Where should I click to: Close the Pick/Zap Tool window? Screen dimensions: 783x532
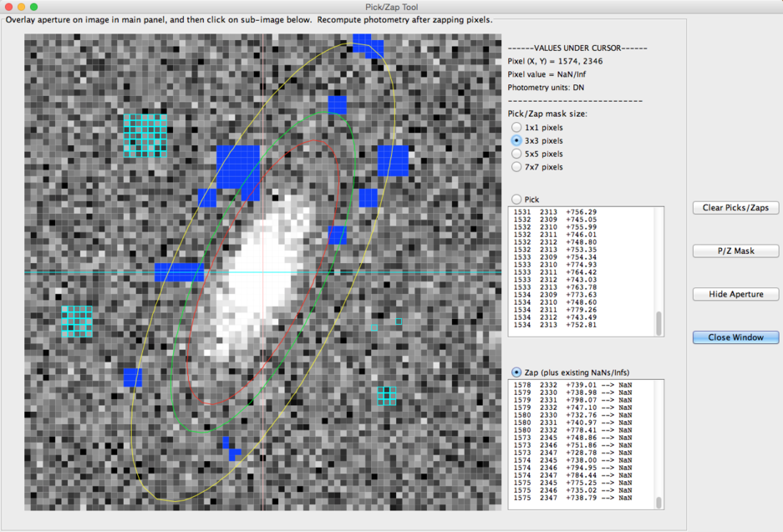pyautogui.click(x=735, y=337)
